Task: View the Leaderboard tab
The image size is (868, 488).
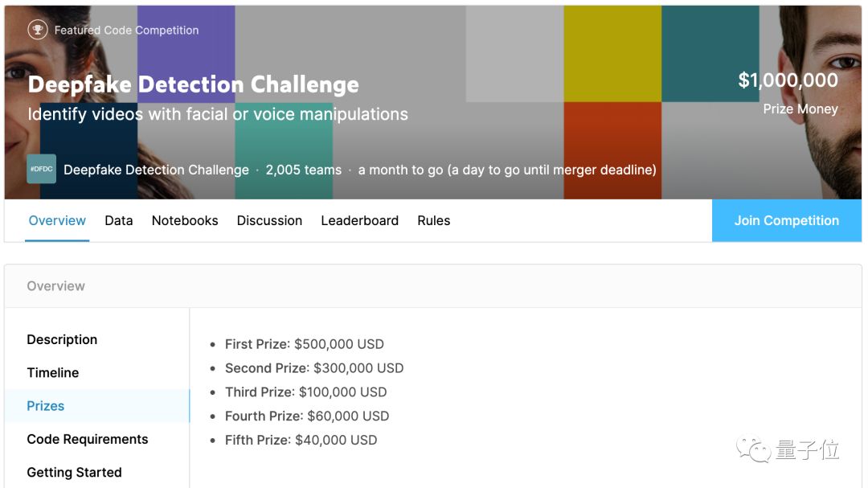Action: pyautogui.click(x=359, y=220)
